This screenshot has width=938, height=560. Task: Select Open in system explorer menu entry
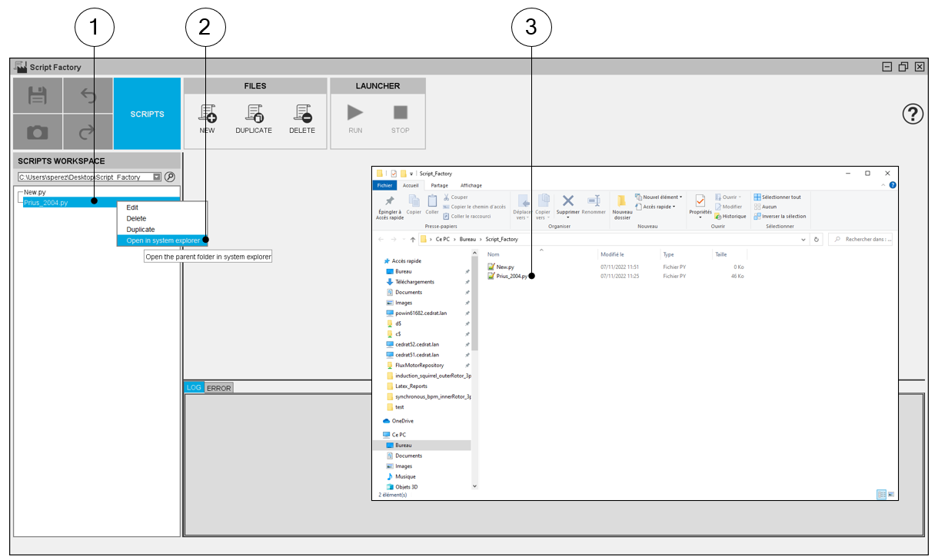162,240
